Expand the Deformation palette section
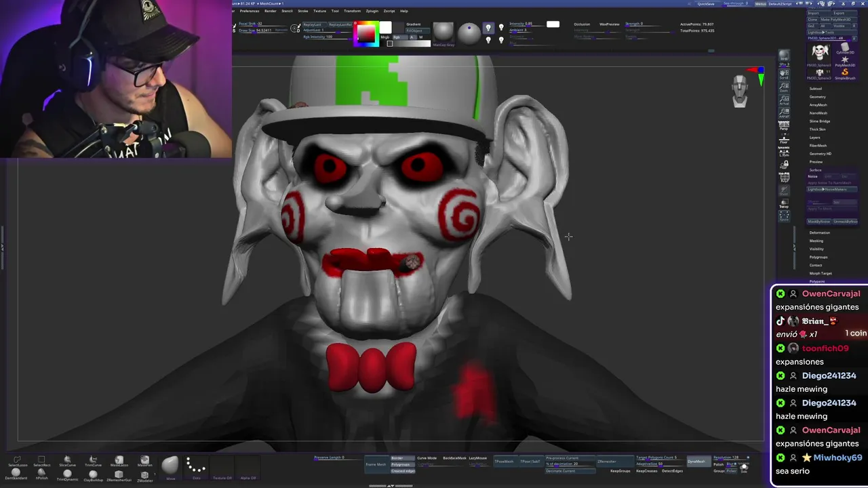The height and width of the screenshot is (488, 868). tap(819, 232)
